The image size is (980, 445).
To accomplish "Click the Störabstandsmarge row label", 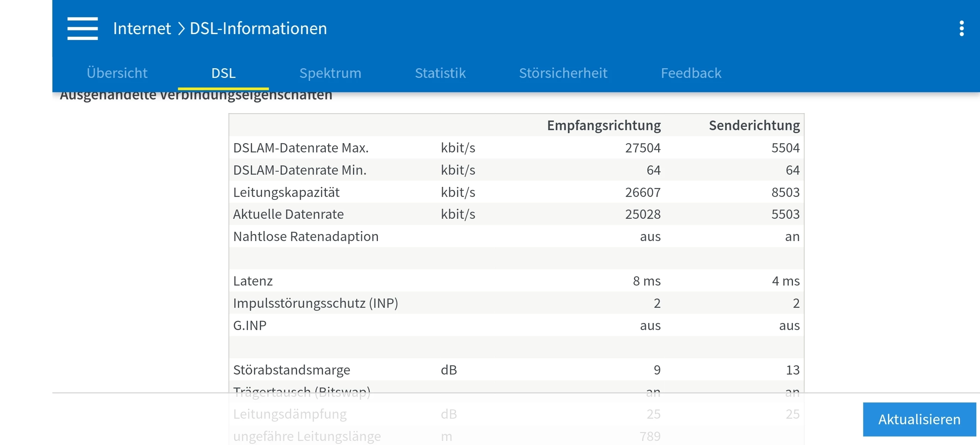I will [291, 370].
